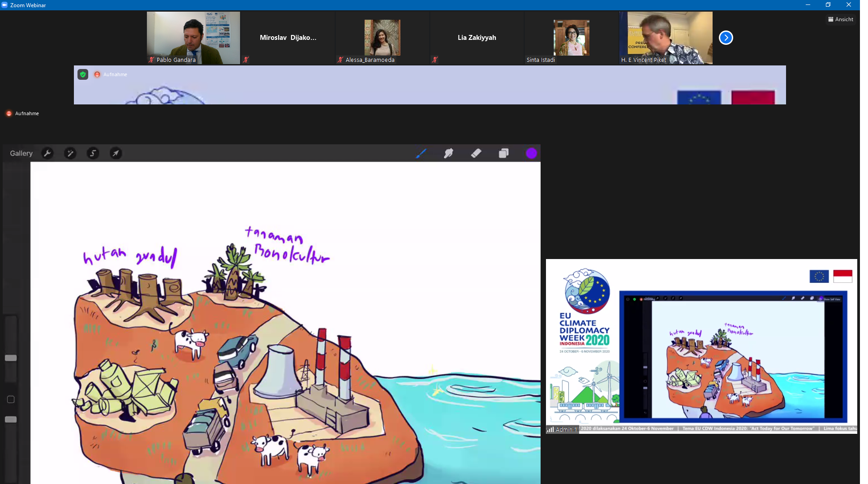Screen dimensions: 868x484
Task: Toggle the square modify button on sidebar
Action: tap(11, 399)
